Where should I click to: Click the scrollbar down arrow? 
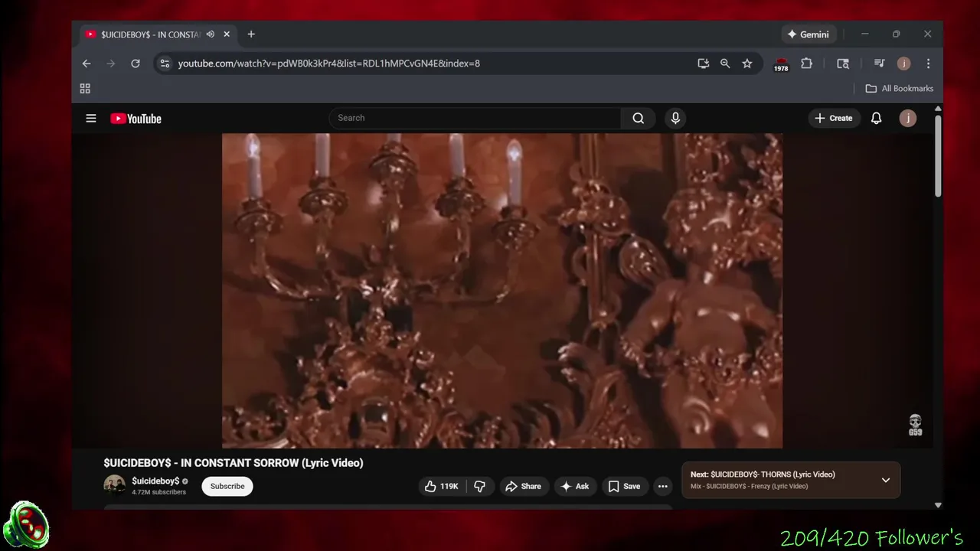click(938, 505)
